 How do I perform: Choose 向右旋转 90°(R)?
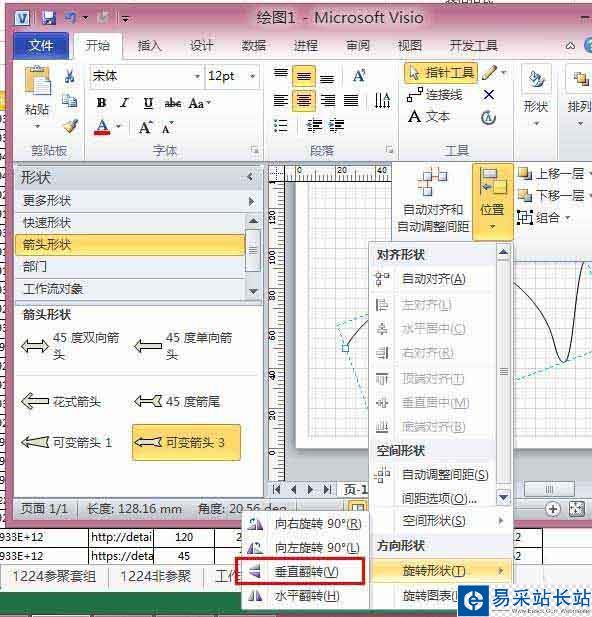click(x=305, y=524)
